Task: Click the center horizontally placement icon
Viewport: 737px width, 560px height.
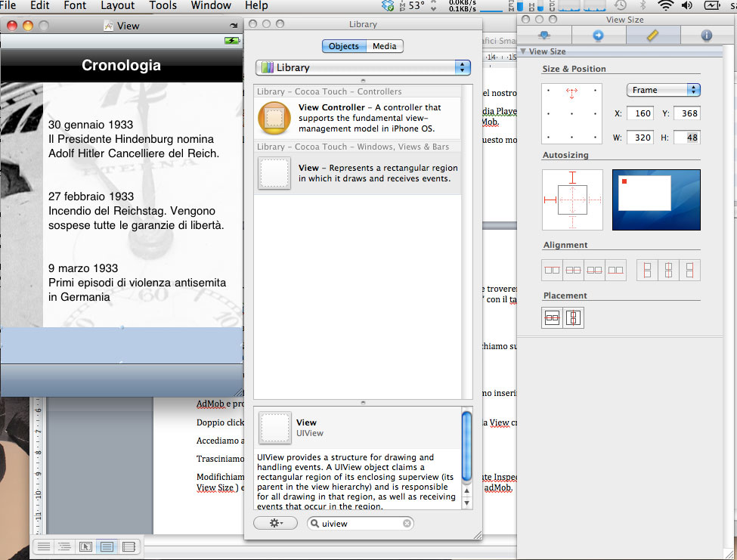Action: [552, 318]
